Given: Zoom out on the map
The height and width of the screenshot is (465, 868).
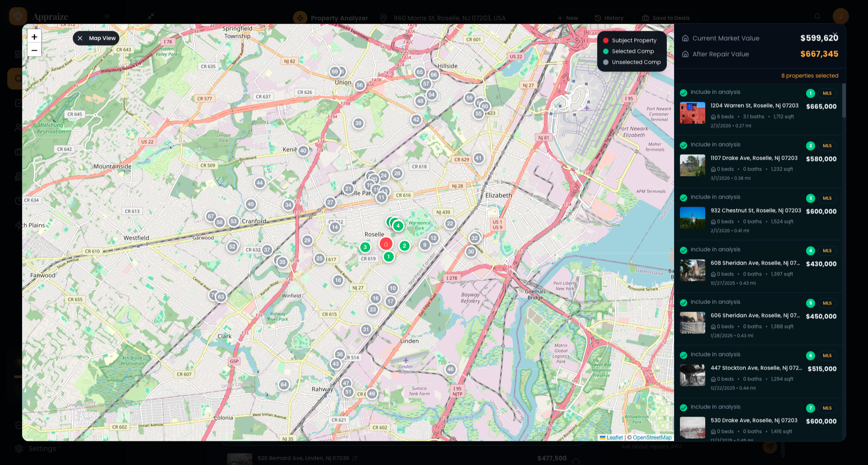Looking at the screenshot, I should pos(34,50).
